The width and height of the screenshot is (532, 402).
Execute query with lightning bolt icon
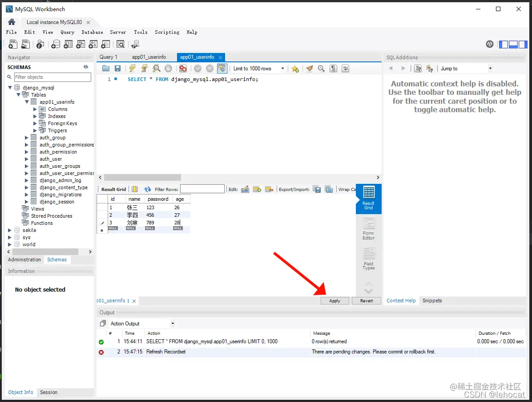click(132, 69)
